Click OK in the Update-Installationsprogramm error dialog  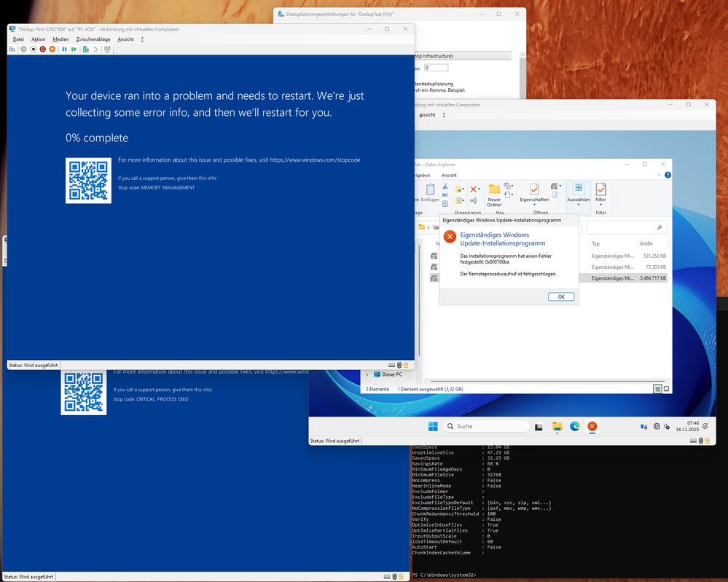[x=561, y=296]
